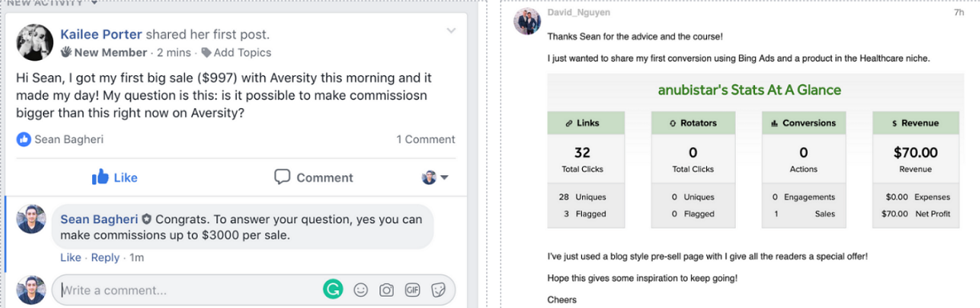This screenshot has height=308, width=980.
Task: Click the Like thumbs-up button
Action: click(x=115, y=177)
